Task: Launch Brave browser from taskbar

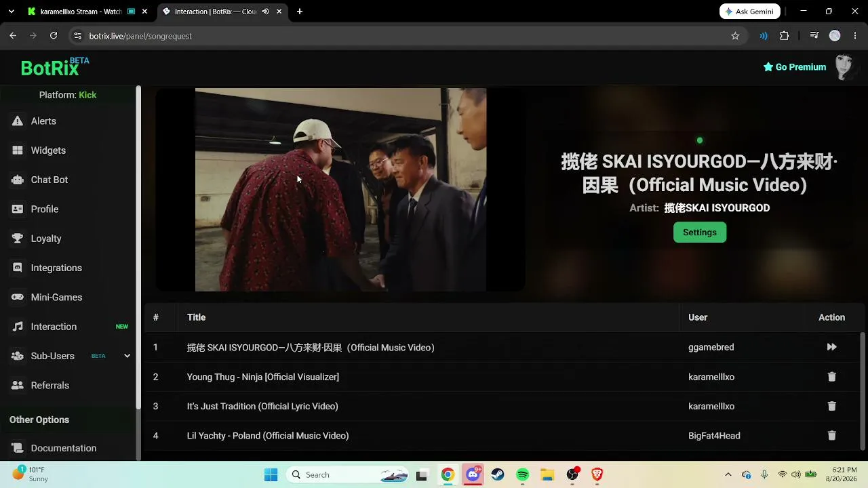Action: [597, 474]
